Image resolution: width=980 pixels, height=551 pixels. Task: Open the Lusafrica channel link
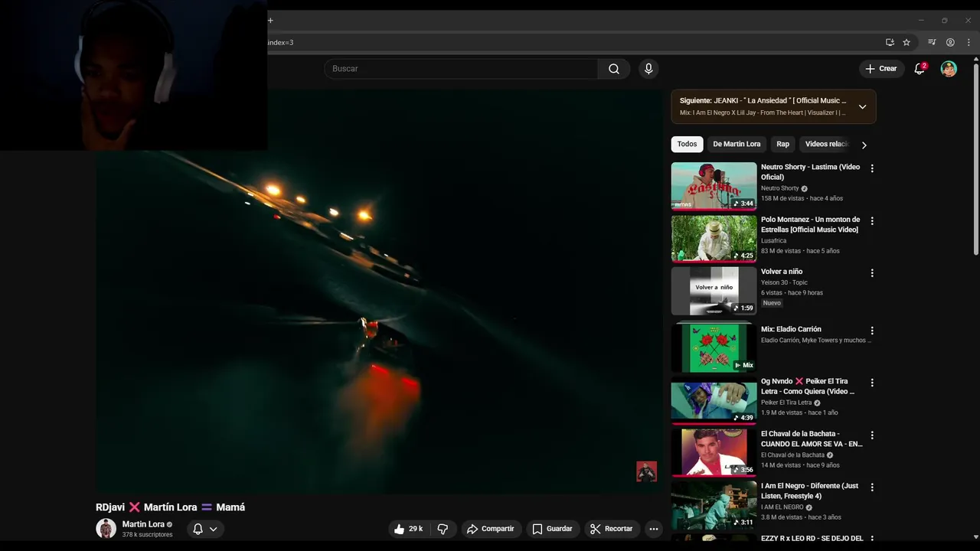[773, 240]
